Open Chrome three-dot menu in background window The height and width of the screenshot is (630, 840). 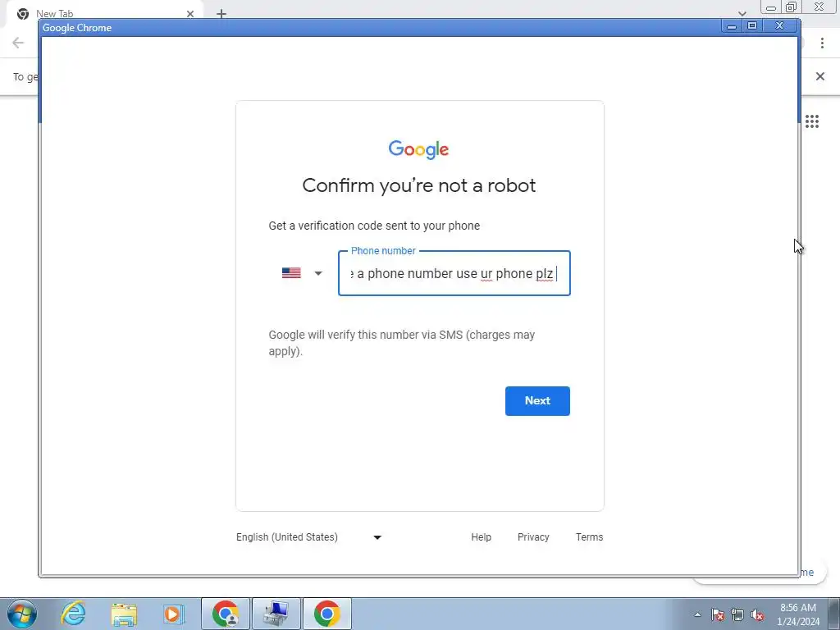point(822,43)
